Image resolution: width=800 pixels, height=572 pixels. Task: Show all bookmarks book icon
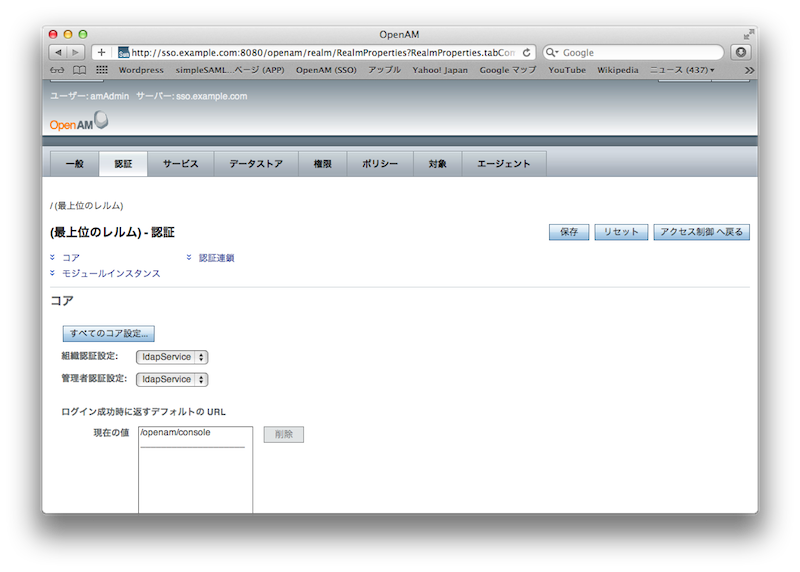pyautogui.click(x=79, y=70)
